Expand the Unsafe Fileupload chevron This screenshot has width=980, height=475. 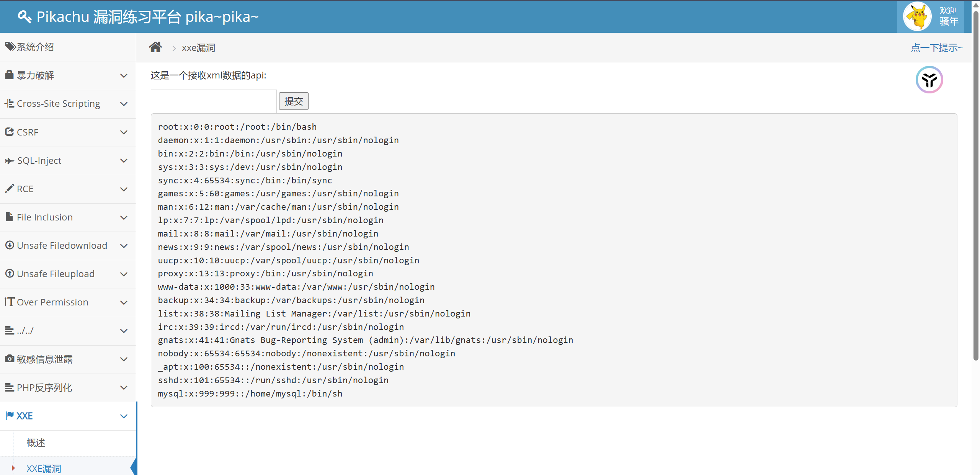click(124, 274)
